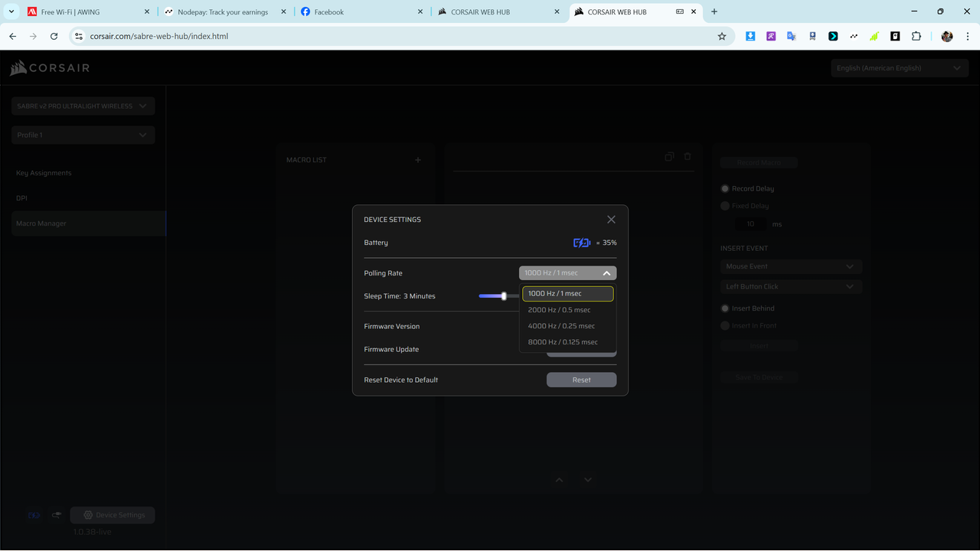This screenshot has height=551, width=980.
Task: Click Reset device to default button
Action: pos(581,380)
